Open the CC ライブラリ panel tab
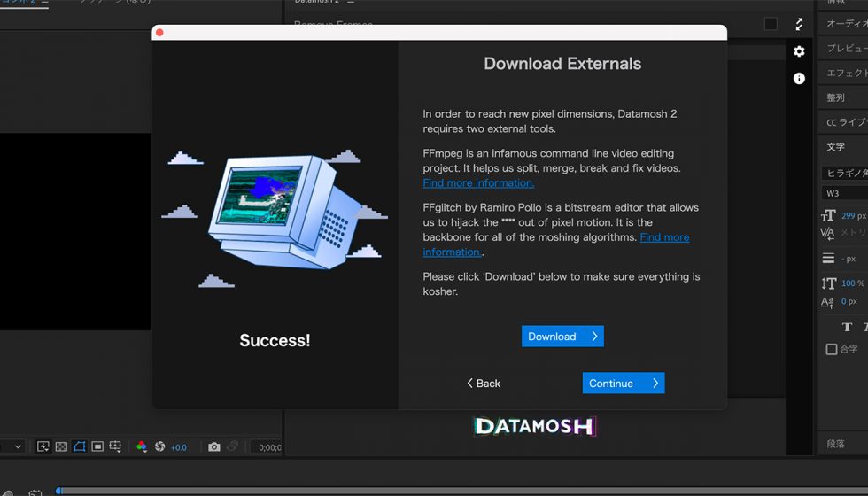 846,122
